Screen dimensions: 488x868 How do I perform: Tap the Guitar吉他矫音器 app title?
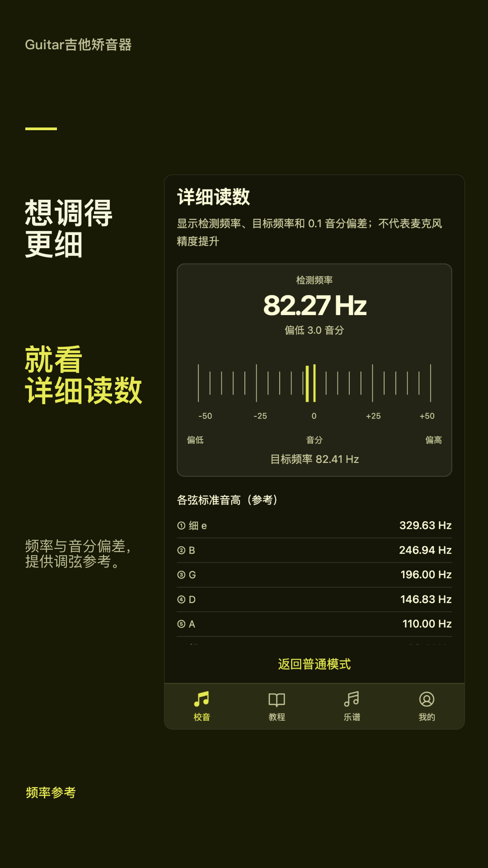tap(78, 45)
